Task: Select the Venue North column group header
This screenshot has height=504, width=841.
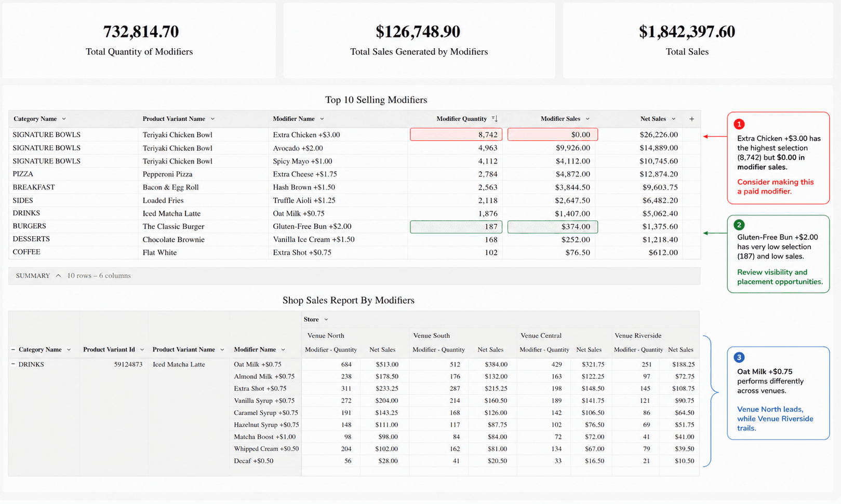Action: (x=326, y=335)
